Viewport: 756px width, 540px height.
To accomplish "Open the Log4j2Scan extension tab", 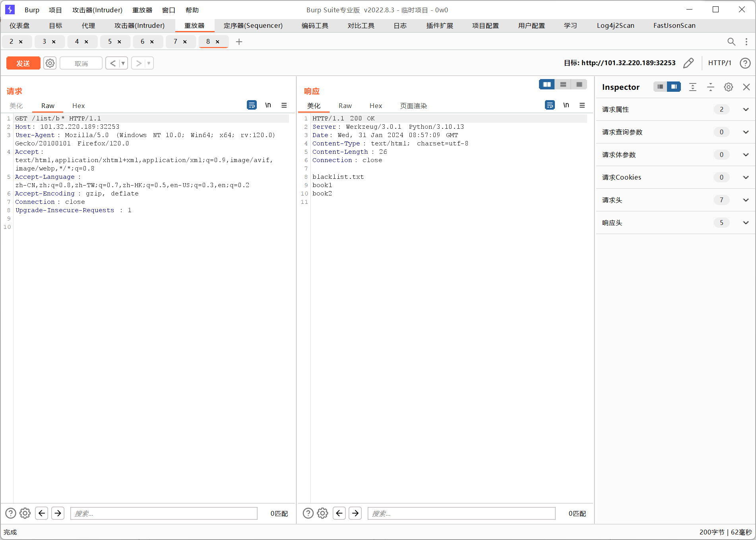I will (x=615, y=25).
